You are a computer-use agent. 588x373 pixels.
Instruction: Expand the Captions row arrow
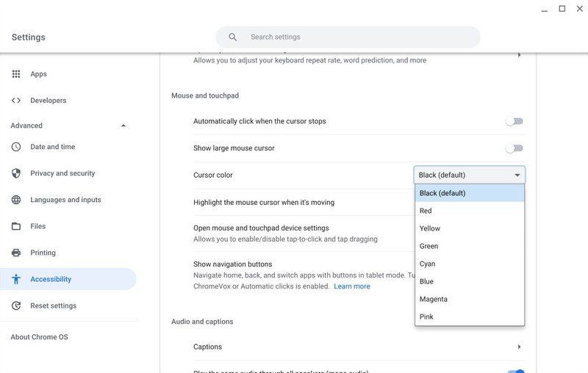(519, 347)
